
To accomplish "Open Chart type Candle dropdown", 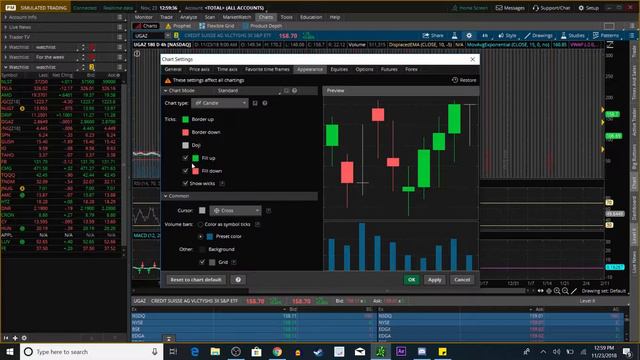I will tap(220, 103).
